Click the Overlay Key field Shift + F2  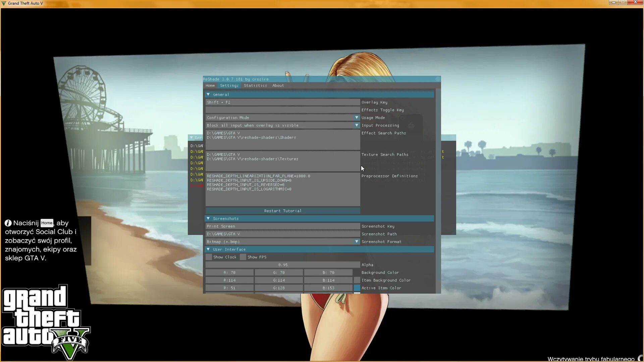(283, 102)
